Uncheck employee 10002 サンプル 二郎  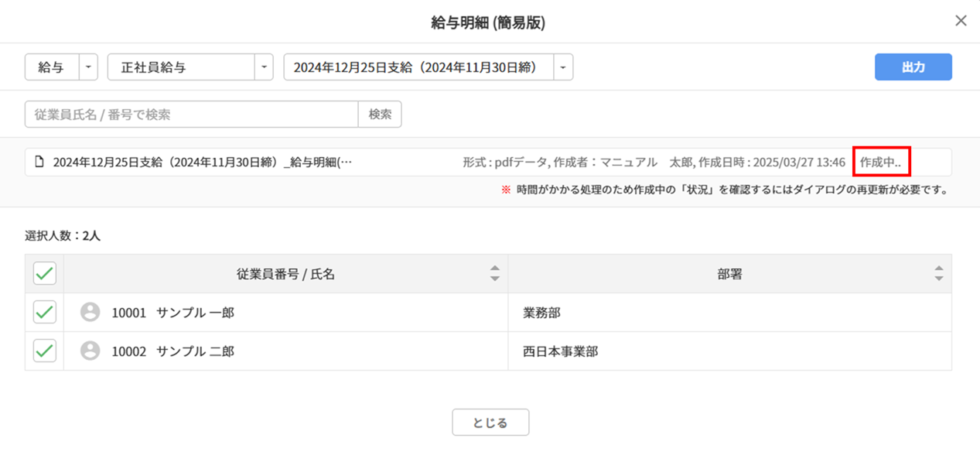(45, 351)
